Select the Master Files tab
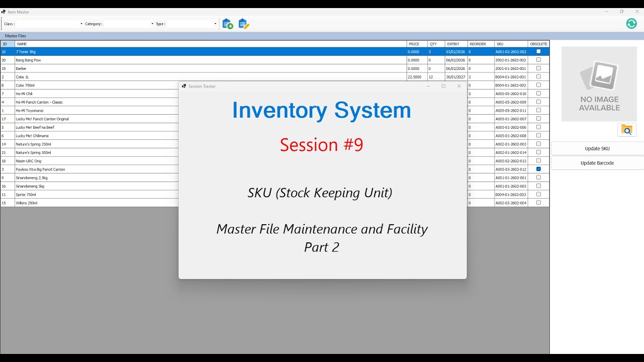This screenshot has width=644, height=362. point(16,36)
